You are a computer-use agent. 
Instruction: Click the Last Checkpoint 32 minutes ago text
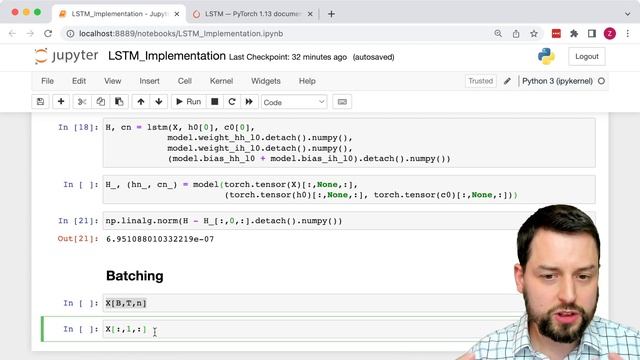288,57
